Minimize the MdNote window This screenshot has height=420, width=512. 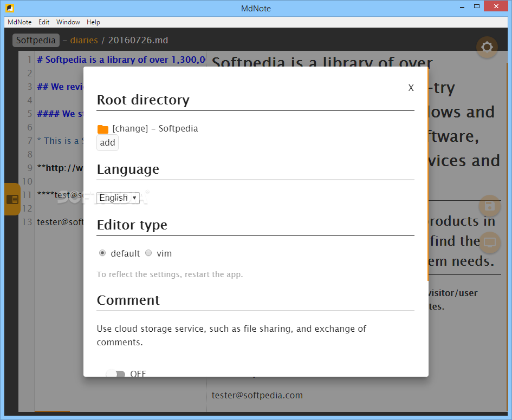[x=462, y=7]
